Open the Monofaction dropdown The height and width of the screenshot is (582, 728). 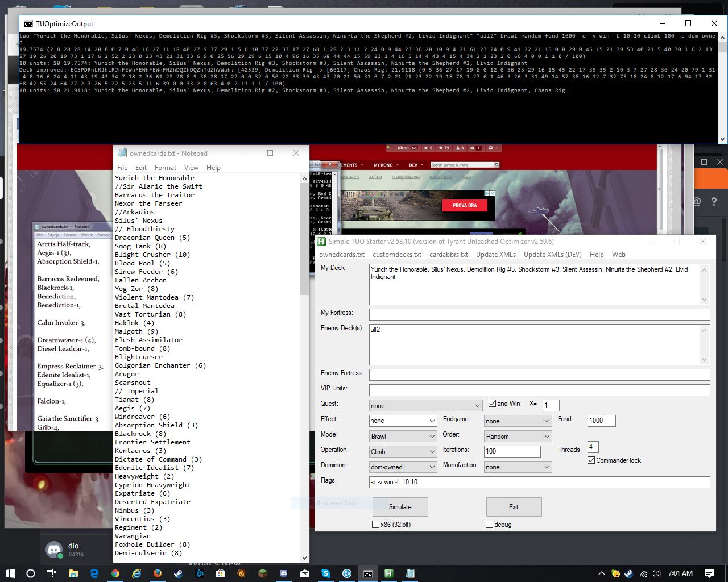[518, 467]
